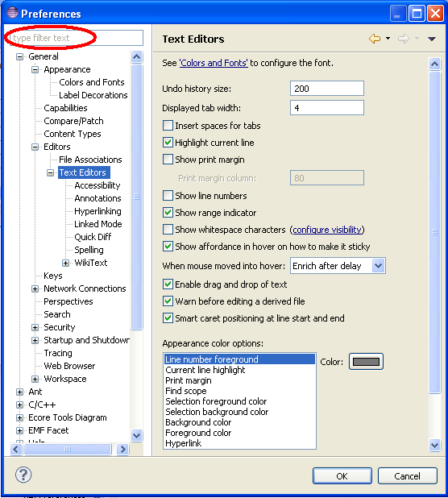Open the help question mark icon
Viewport: 448px width, 498px height.
point(23,475)
